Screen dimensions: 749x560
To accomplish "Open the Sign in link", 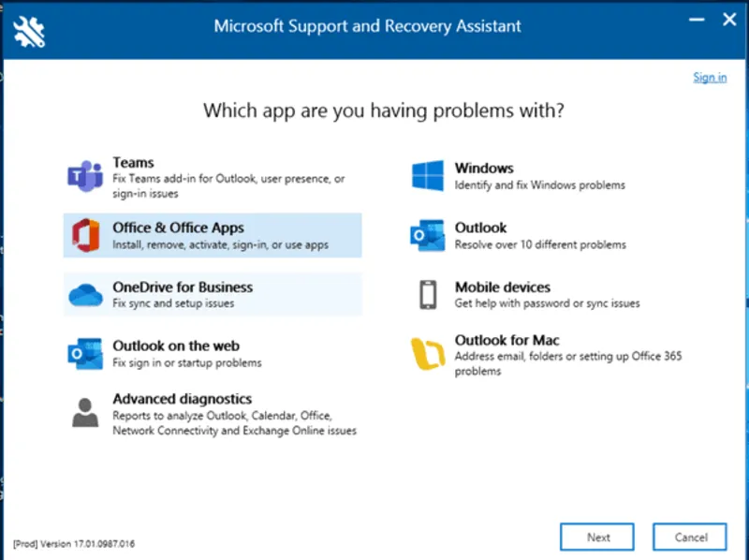I will click(x=709, y=77).
